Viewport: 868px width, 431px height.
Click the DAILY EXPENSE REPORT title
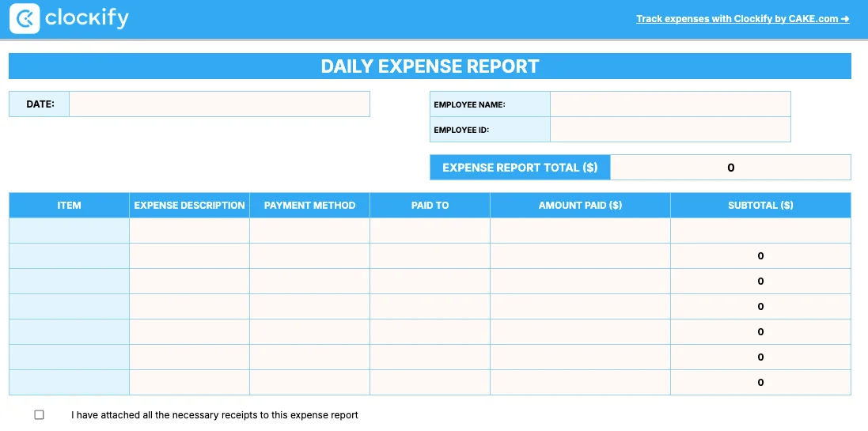(430, 66)
